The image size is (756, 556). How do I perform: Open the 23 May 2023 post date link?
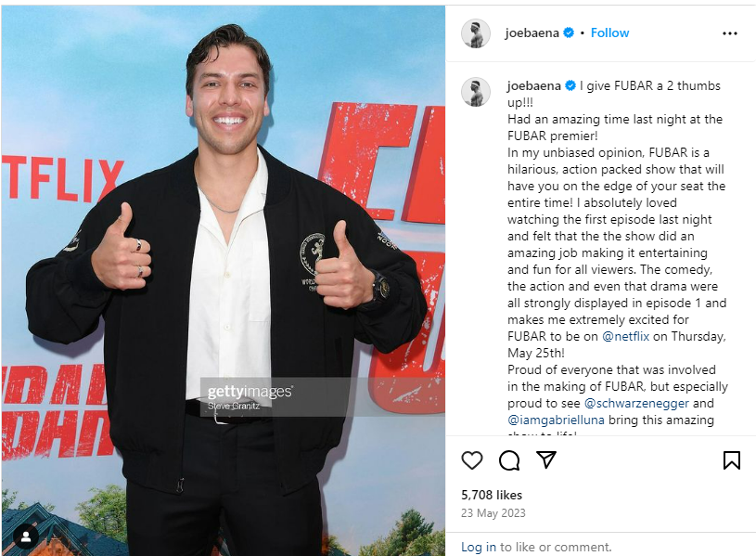(x=493, y=513)
